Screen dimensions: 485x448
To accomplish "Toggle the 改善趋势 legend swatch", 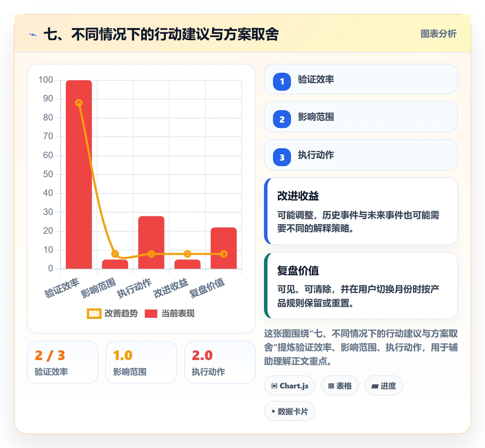I will click(94, 313).
